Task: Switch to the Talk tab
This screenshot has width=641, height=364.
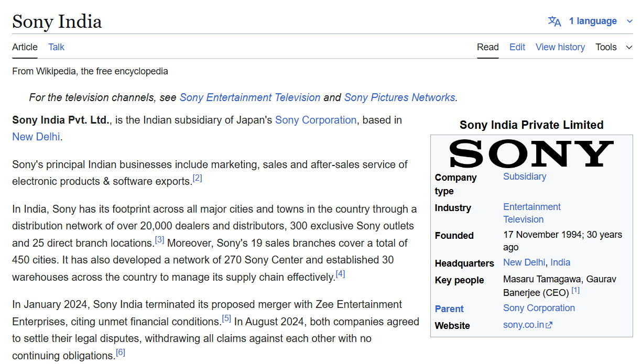Action: pyautogui.click(x=56, y=47)
